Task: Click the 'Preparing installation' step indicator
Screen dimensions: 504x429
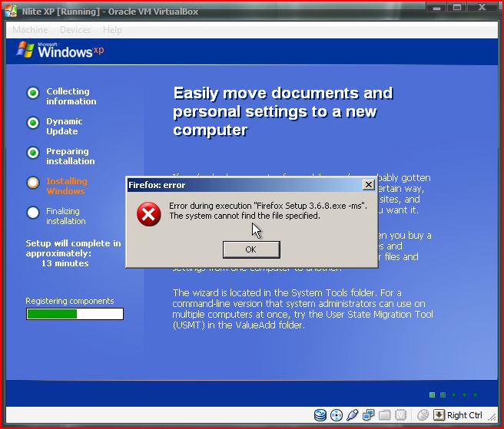Action: [33, 153]
